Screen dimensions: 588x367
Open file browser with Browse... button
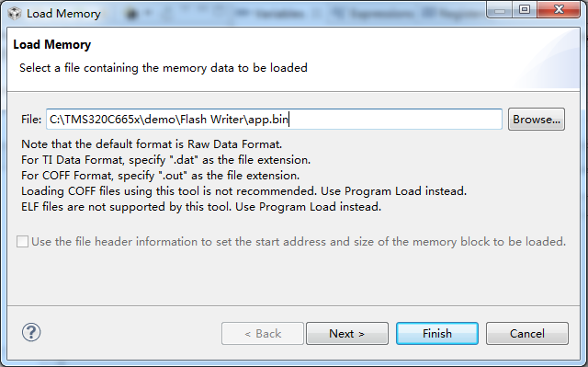tap(537, 120)
